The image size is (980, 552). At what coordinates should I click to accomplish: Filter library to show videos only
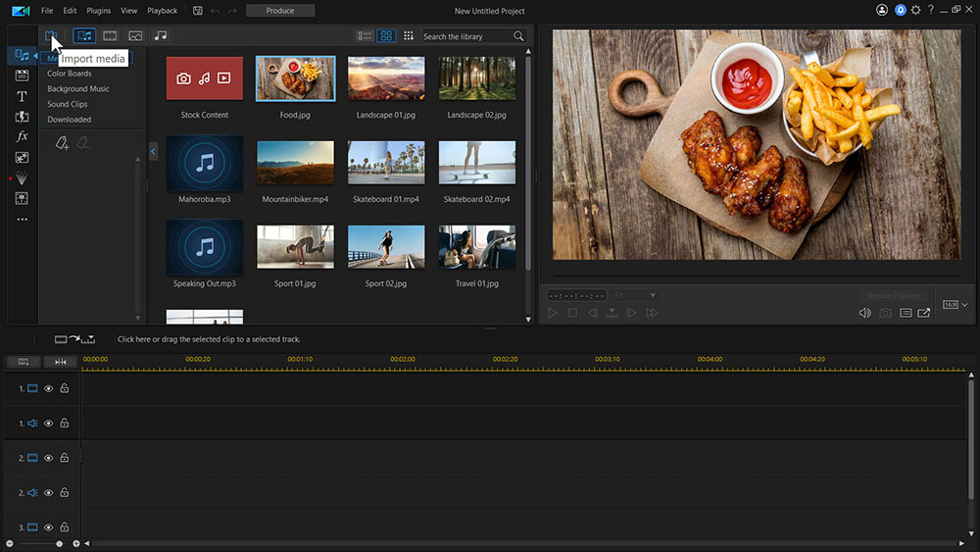pyautogui.click(x=110, y=36)
